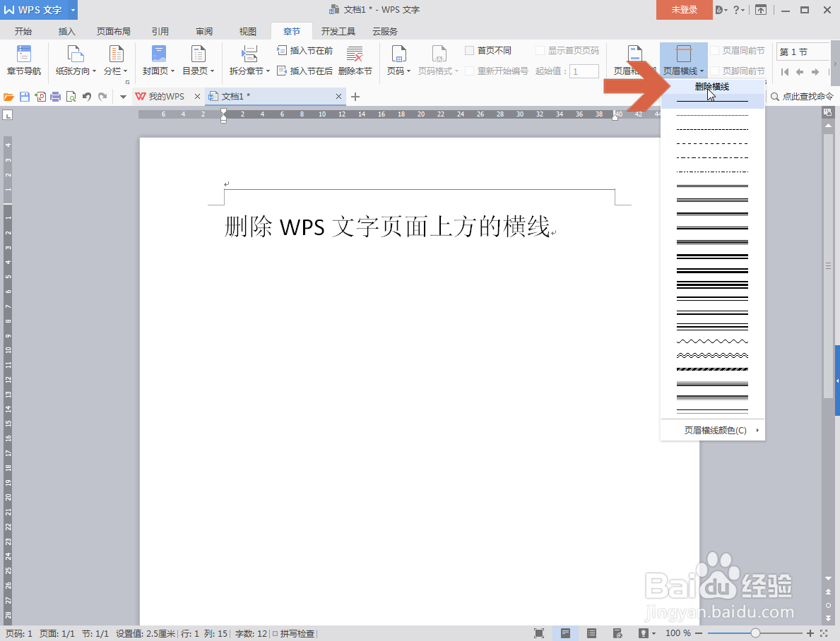Click the tab stop selector on the ruler
This screenshot has height=641, width=840.
pyautogui.click(x=8, y=114)
